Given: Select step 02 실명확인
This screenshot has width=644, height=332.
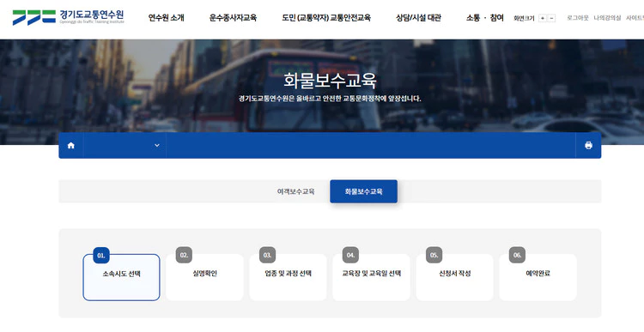Looking at the screenshot, I should click(x=204, y=277).
